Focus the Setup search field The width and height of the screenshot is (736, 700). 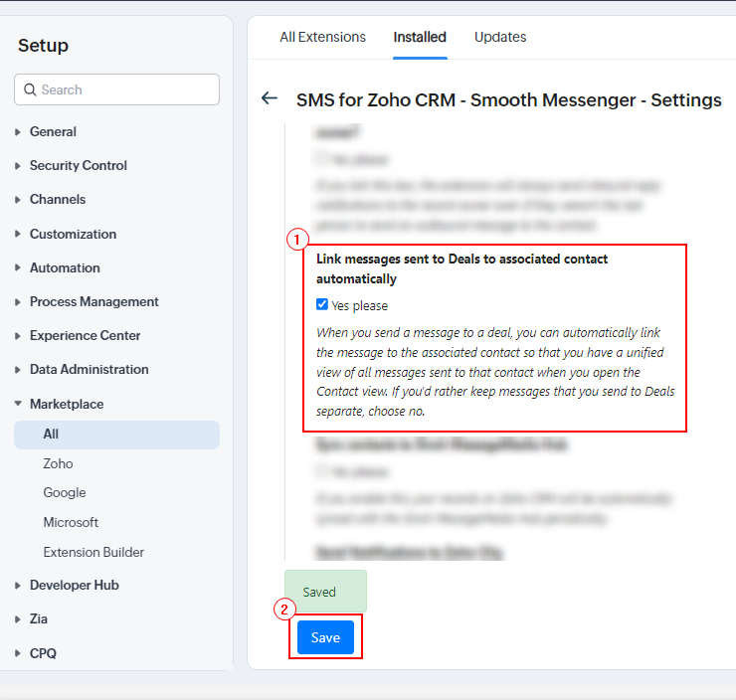[x=117, y=89]
